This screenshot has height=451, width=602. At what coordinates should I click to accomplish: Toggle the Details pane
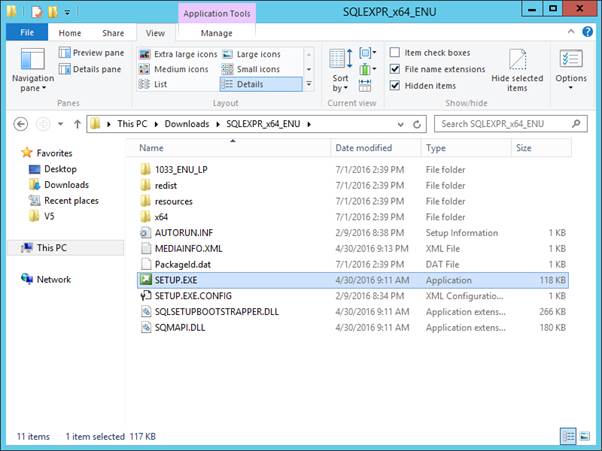pyautogui.click(x=90, y=69)
